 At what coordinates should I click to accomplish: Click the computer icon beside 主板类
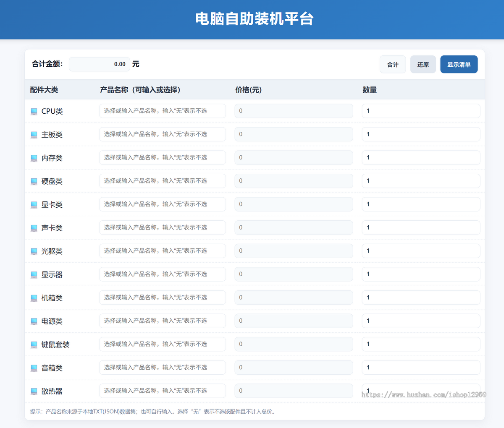click(x=34, y=135)
